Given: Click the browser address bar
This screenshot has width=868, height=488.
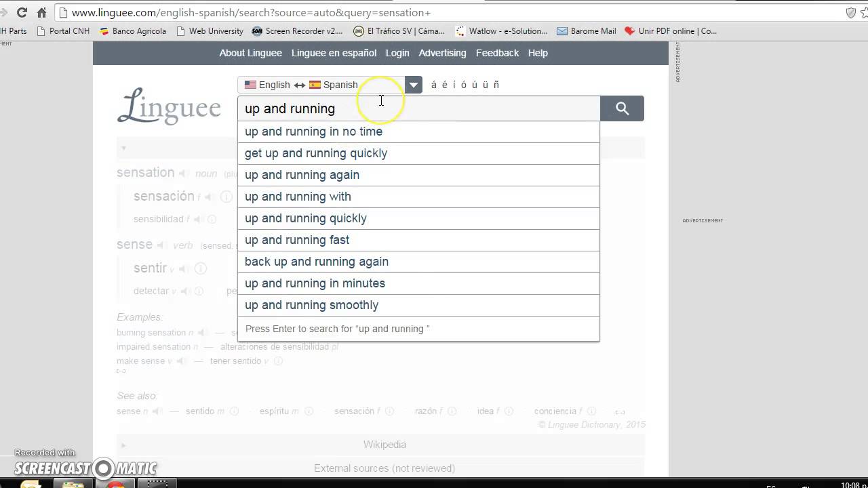Looking at the screenshot, I should tap(448, 12).
